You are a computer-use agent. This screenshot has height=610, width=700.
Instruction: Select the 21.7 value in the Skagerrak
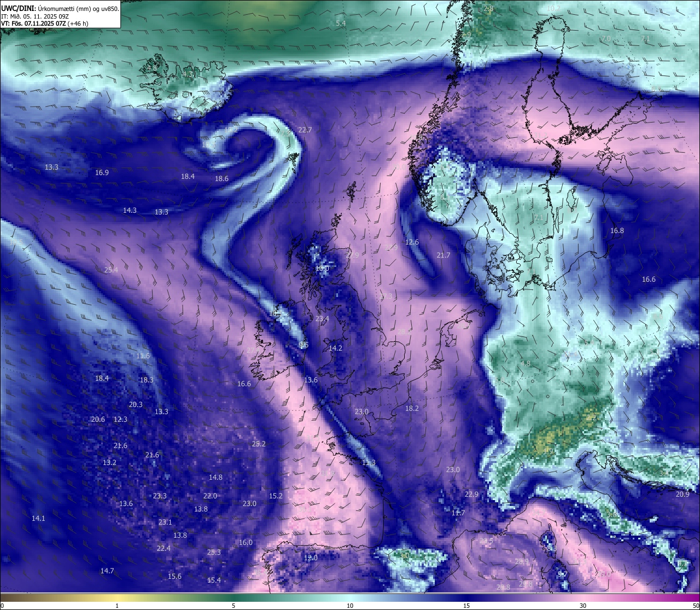pos(444,255)
